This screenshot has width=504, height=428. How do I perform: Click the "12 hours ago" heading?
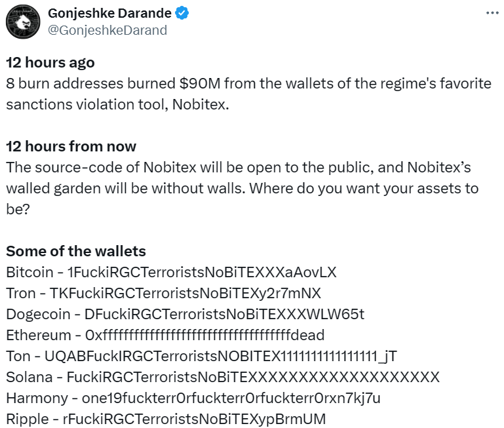[x=50, y=63]
